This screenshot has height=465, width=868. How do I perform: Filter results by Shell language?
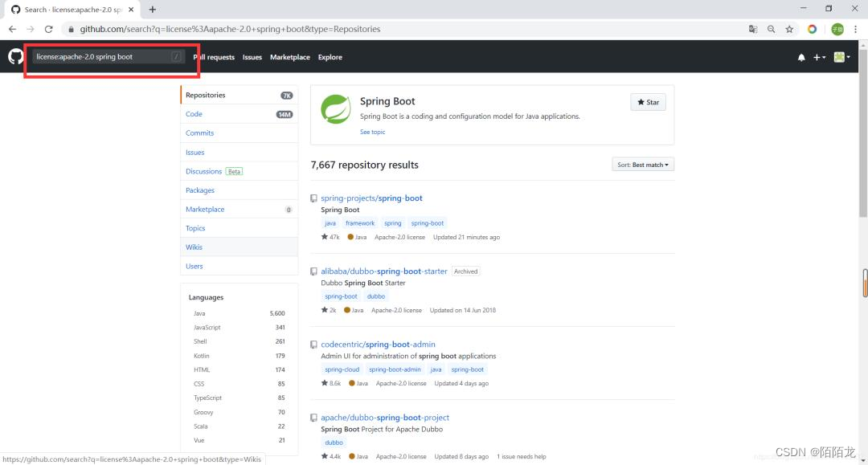[240, 341]
